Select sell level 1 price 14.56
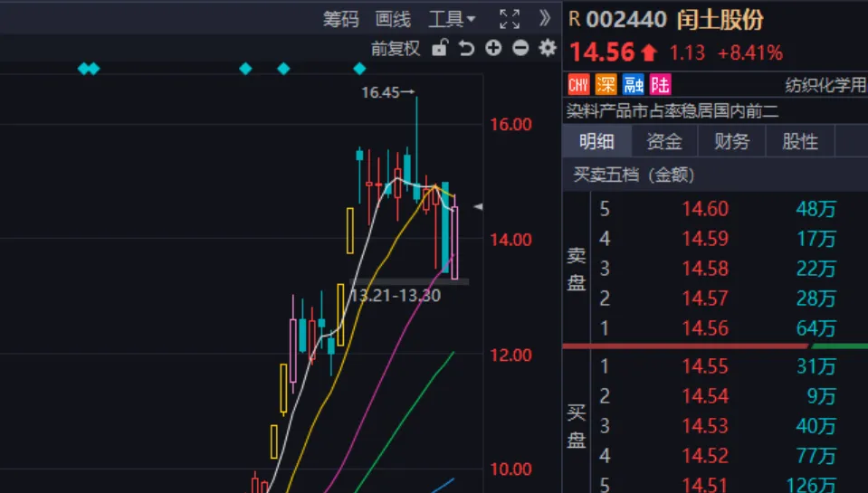 pyautogui.click(x=705, y=328)
